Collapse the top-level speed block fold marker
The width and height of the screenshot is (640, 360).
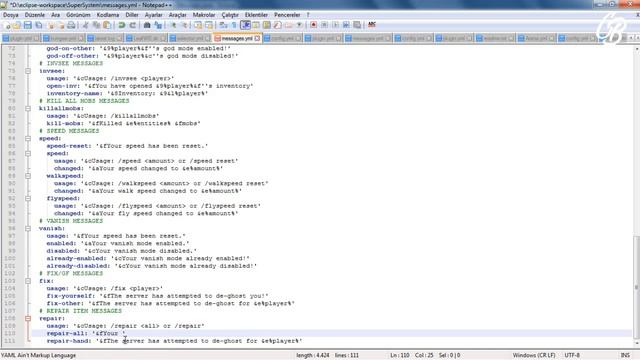point(28,139)
